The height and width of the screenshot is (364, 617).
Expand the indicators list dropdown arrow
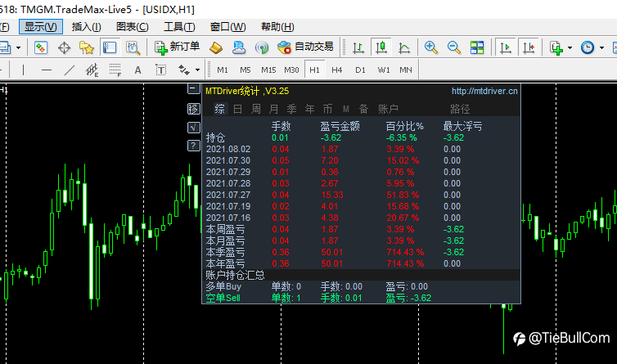click(x=570, y=48)
